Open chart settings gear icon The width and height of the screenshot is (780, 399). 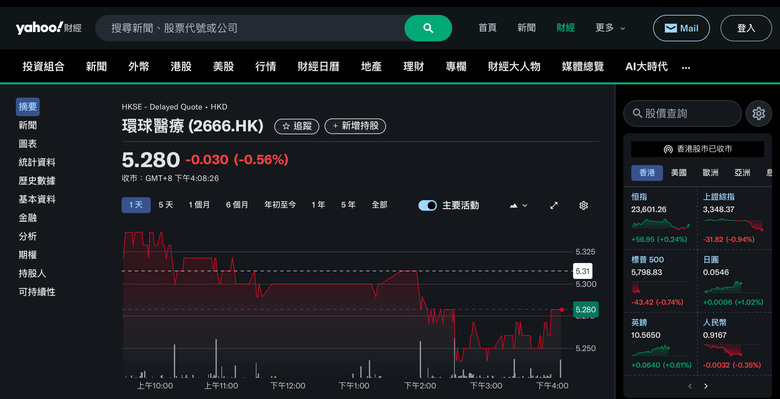coord(584,205)
